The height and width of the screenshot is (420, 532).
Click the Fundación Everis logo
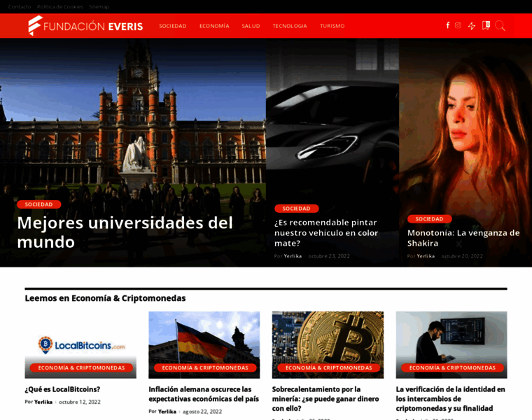point(85,26)
